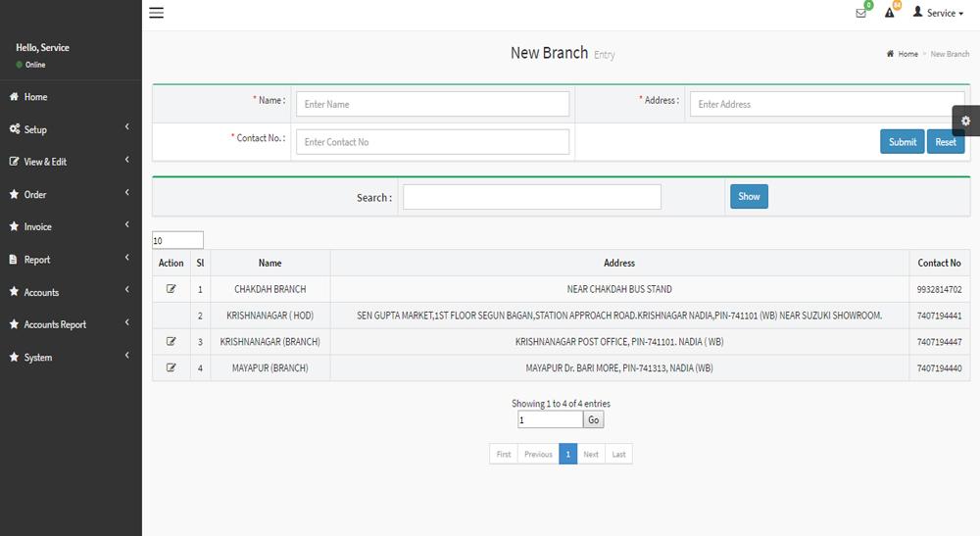This screenshot has height=536, width=980.
Task: Expand the Setup menu chevron
Action: tap(126, 126)
